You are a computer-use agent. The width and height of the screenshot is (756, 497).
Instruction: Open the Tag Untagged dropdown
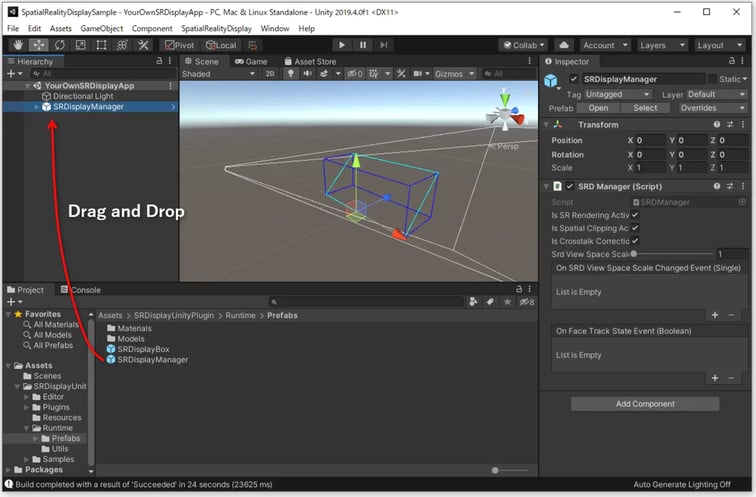[x=618, y=94]
